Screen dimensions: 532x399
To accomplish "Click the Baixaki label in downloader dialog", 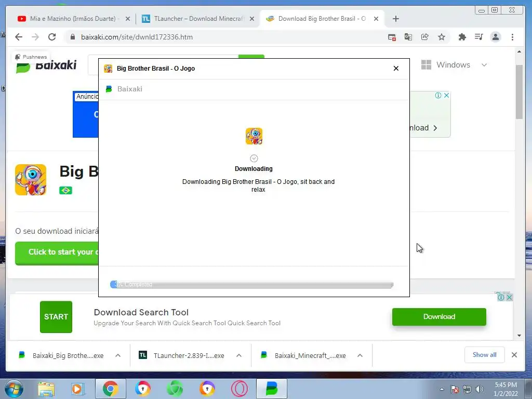I will (129, 89).
